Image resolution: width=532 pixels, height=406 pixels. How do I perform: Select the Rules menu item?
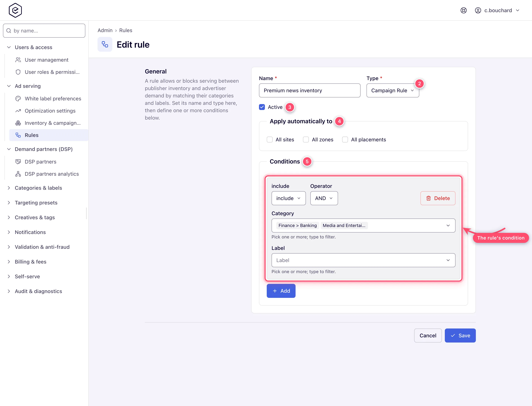click(x=48, y=135)
